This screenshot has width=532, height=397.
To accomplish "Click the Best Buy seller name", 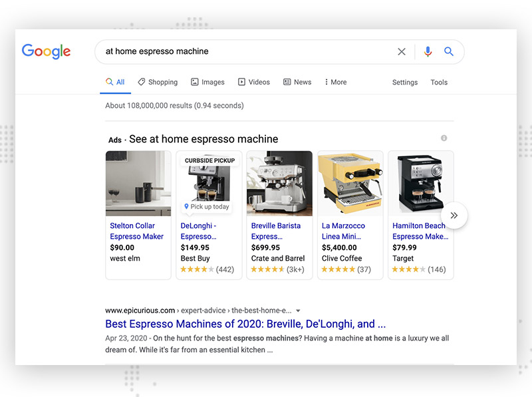I will pyautogui.click(x=195, y=259).
